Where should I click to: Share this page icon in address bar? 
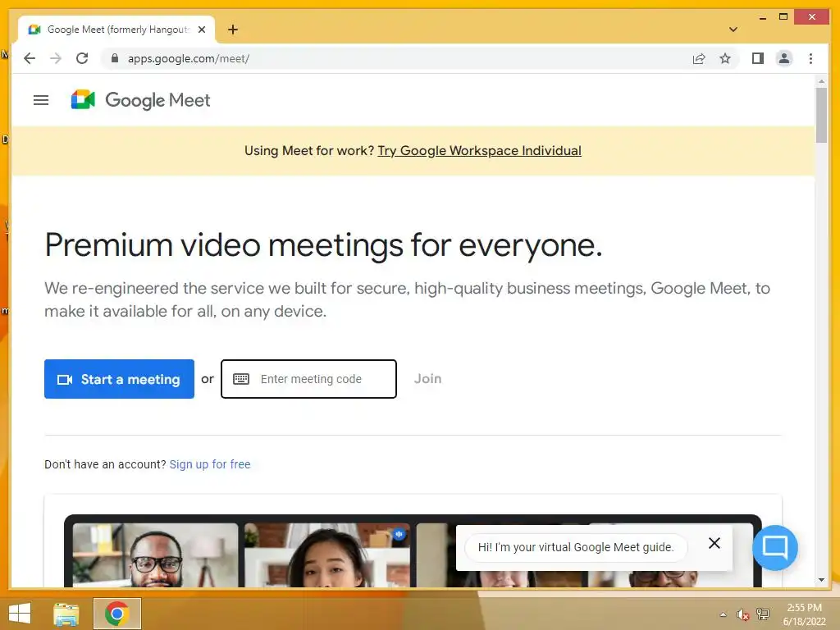coord(699,58)
